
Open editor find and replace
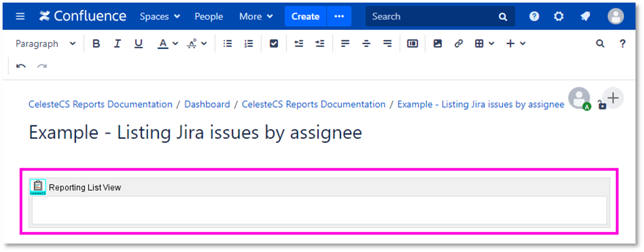click(x=600, y=44)
